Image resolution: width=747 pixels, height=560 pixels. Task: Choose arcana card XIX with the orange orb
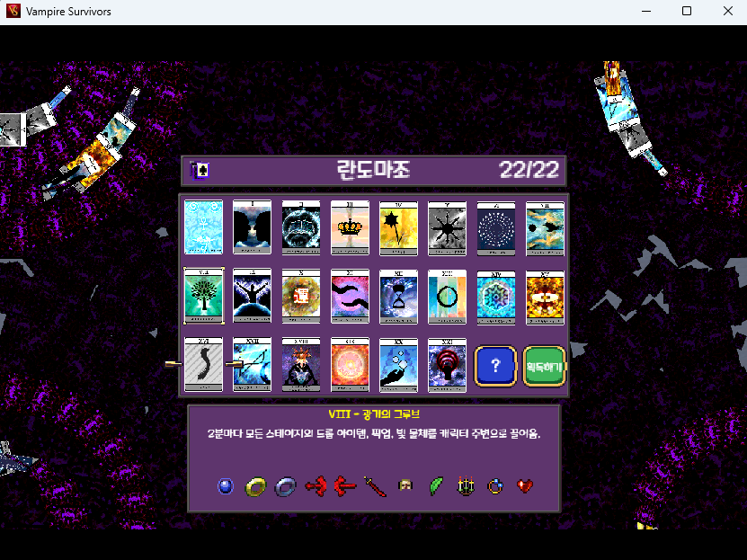click(x=350, y=365)
